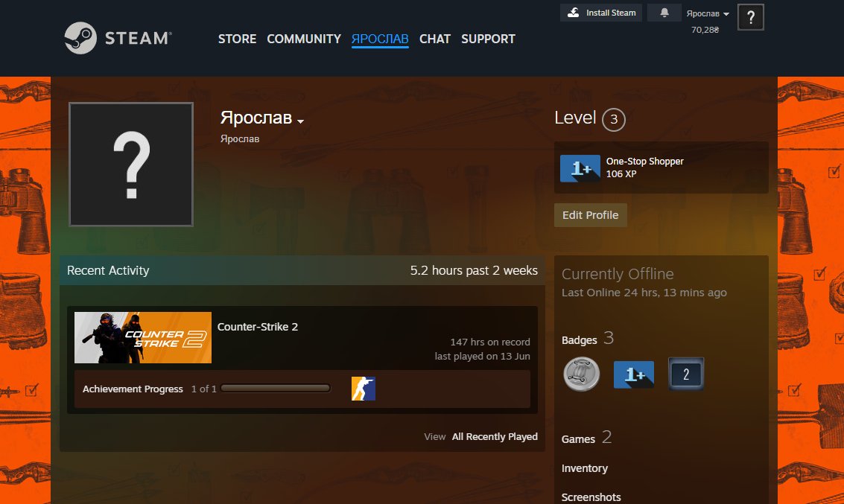Click the Install Steam button
Viewport: 844px width, 504px height.
(x=600, y=13)
